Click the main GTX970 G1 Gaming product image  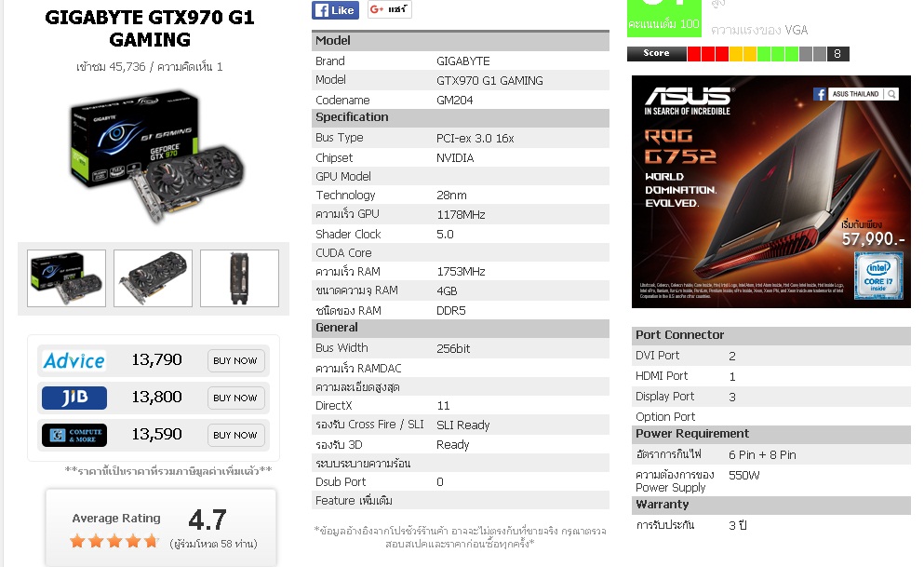click(154, 156)
